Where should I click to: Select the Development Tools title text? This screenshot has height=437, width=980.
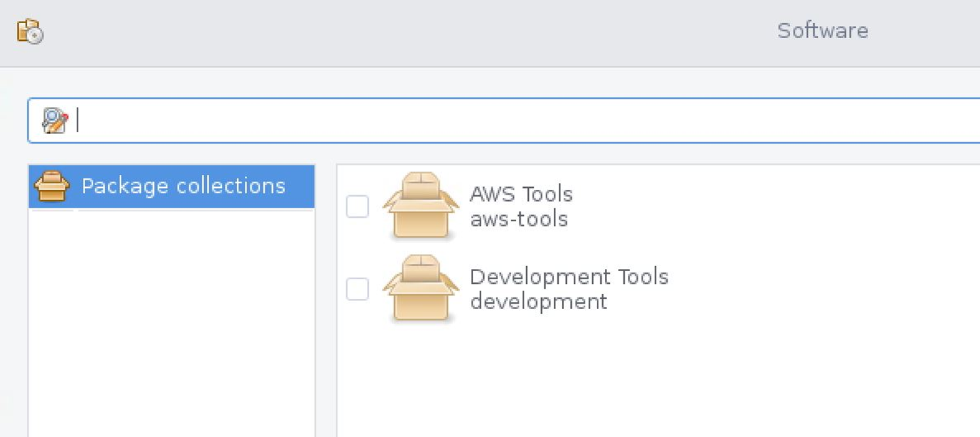569,276
